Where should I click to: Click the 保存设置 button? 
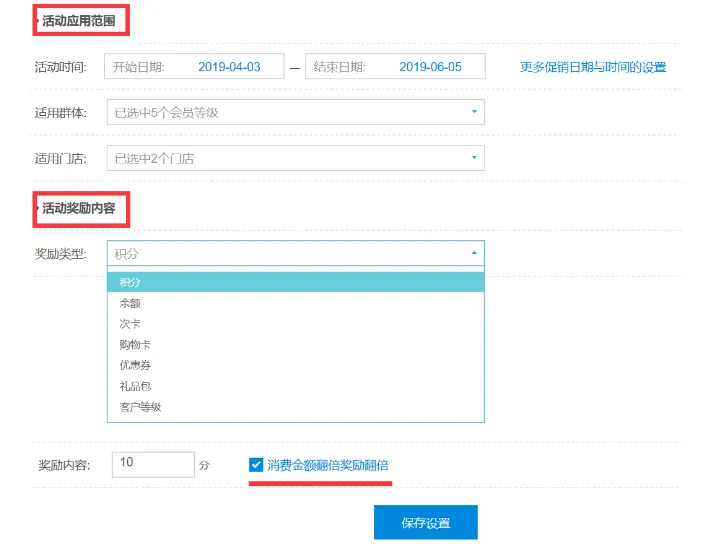pos(425,523)
